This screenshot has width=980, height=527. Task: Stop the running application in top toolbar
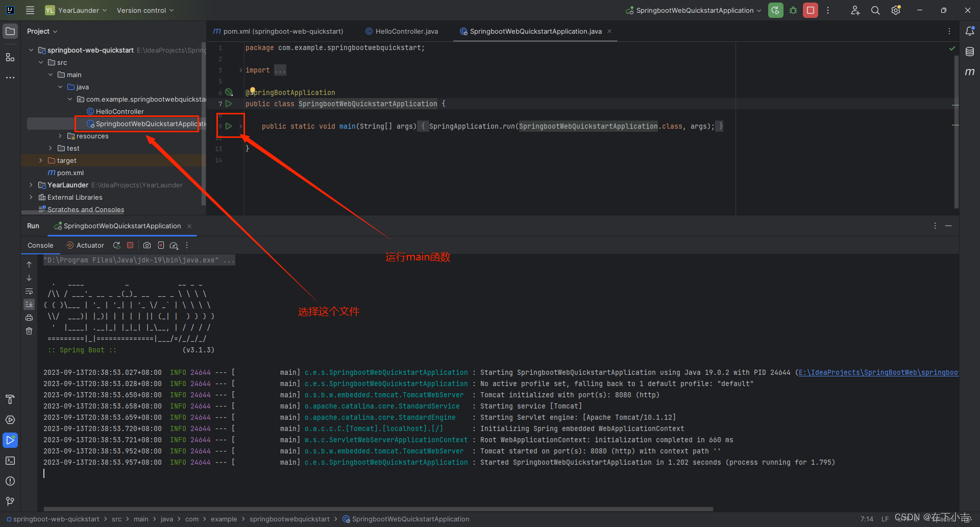pyautogui.click(x=811, y=10)
